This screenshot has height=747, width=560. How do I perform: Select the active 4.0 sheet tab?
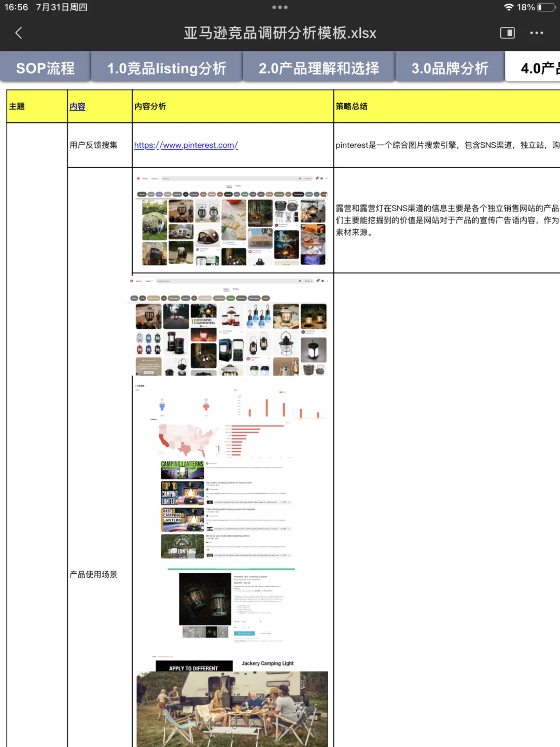[533, 68]
